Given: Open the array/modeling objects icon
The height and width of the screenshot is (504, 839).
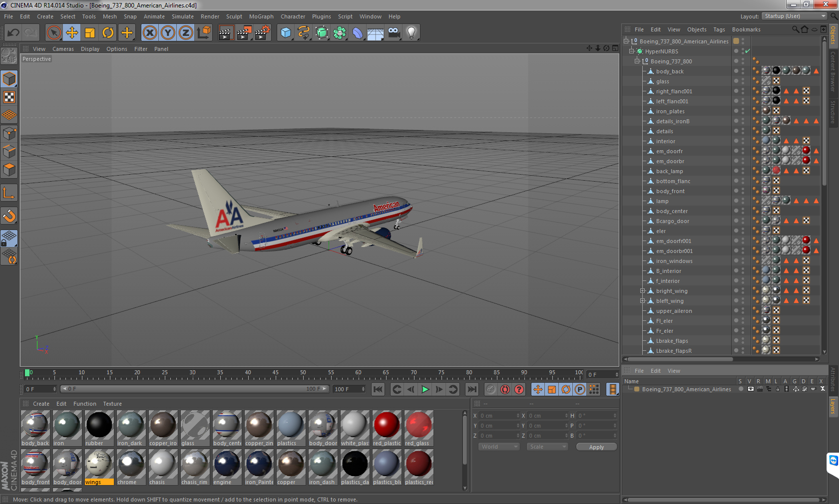Looking at the screenshot, I should pos(340,33).
